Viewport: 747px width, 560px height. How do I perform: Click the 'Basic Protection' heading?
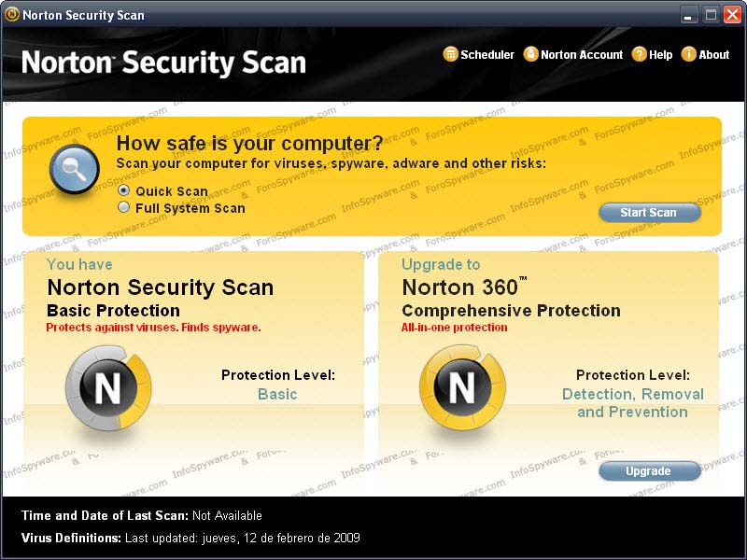pyautogui.click(x=113, y=311)
